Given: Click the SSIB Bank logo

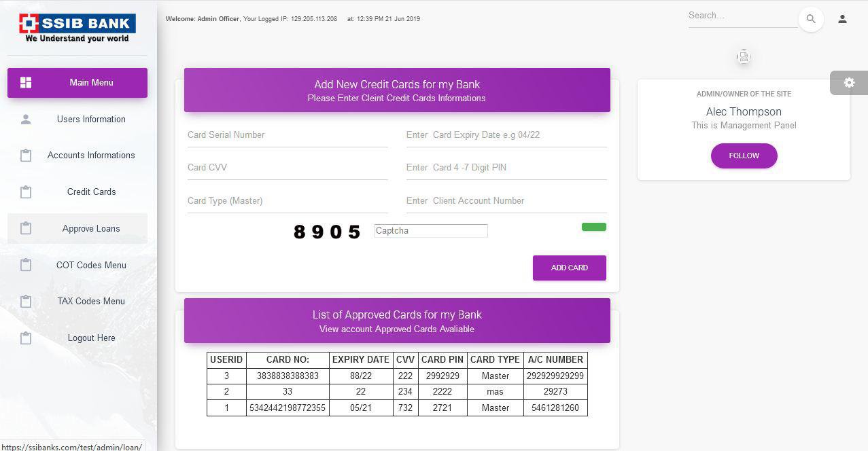Looking at the screenshot, I should 77,26.
